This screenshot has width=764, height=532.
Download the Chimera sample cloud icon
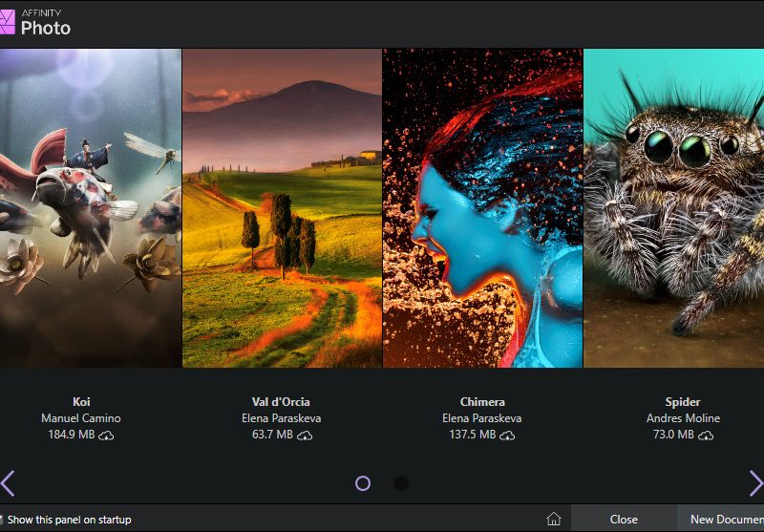[x=507, y=435]
